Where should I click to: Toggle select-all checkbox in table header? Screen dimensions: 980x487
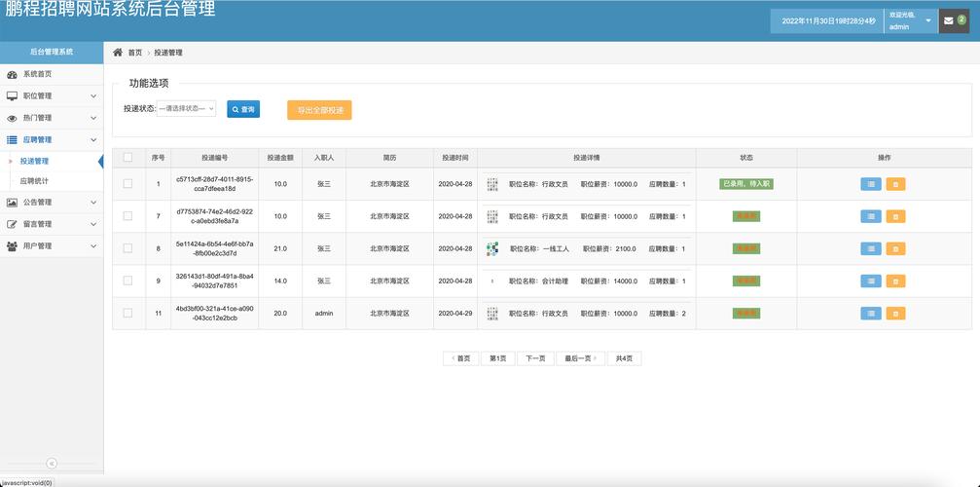coord(127,157)
